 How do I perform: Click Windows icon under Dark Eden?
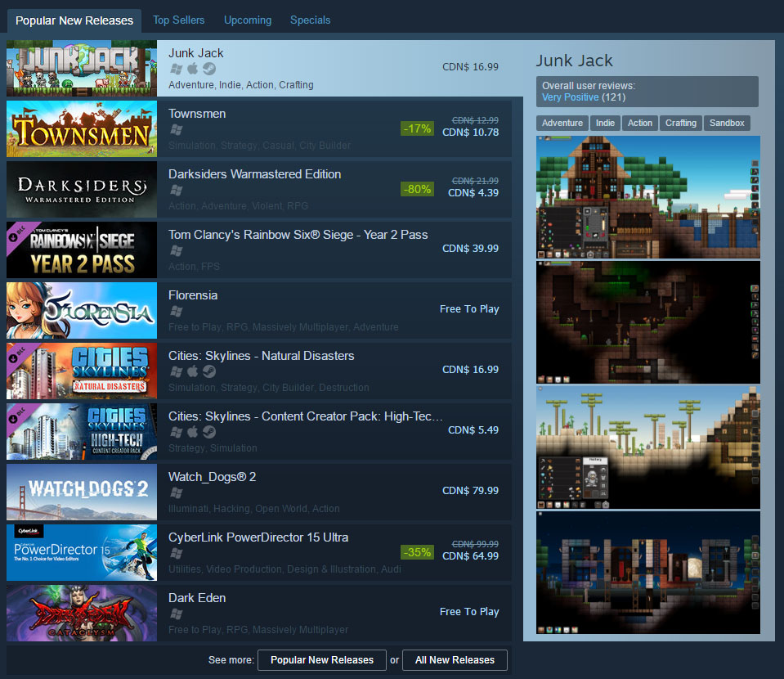tap(176, 614)
